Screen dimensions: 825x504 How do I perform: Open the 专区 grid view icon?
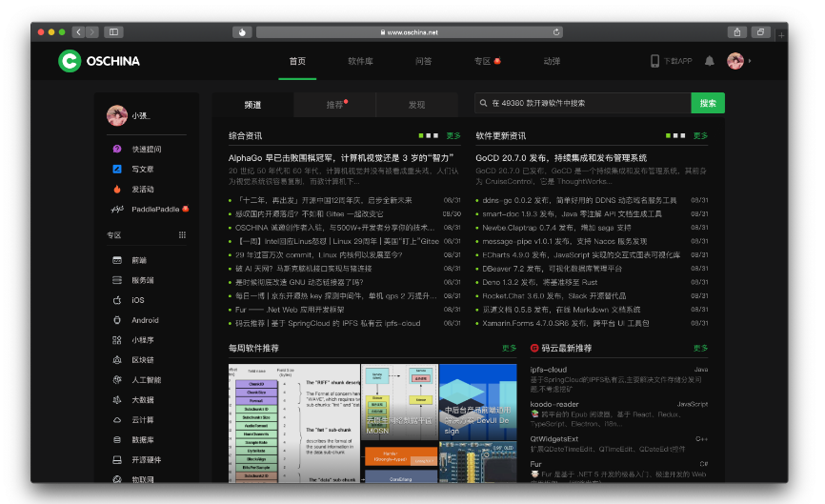click(x=182, y=234)
